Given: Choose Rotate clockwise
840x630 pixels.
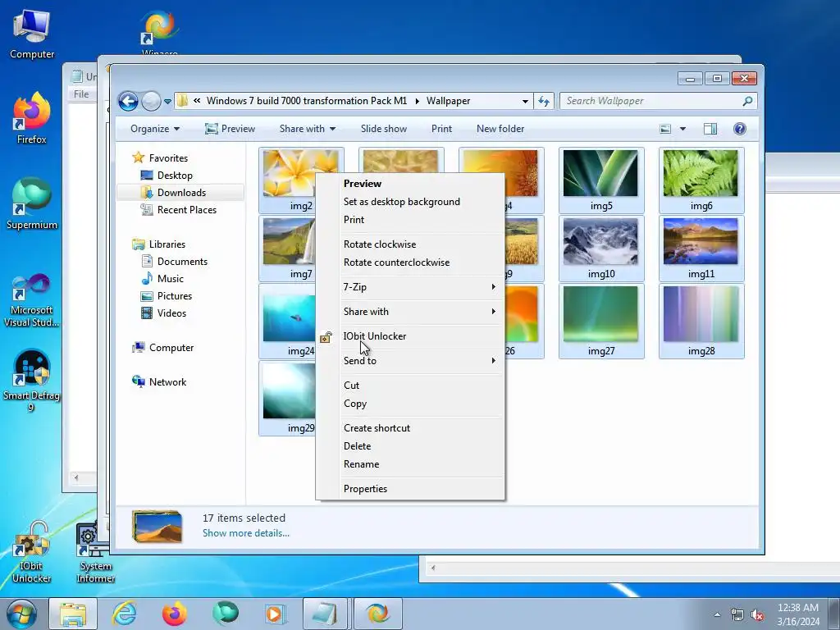Looking at the screenshot, I should pyautogui.click(x=410, y=244).
